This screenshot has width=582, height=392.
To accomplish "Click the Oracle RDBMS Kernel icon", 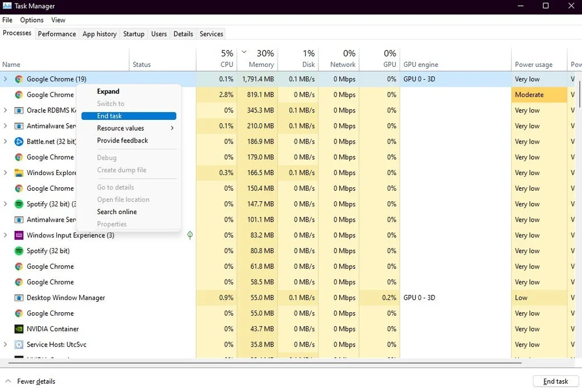I will click(x=19, y=110).
